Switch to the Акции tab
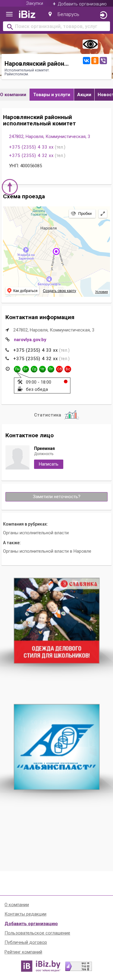 (84, 95)
